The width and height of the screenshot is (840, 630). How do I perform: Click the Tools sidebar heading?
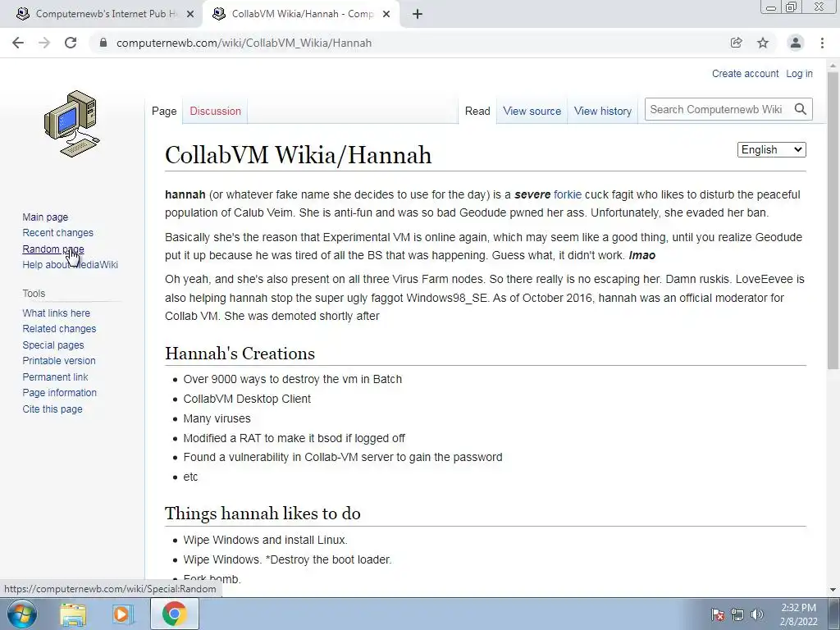coord(34,293)
